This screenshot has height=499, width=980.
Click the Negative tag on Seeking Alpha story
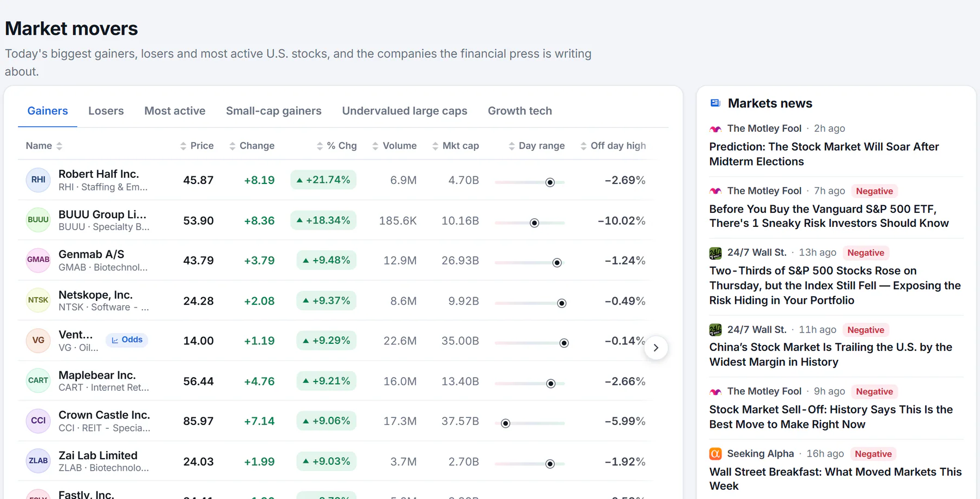tap(873, 454)
